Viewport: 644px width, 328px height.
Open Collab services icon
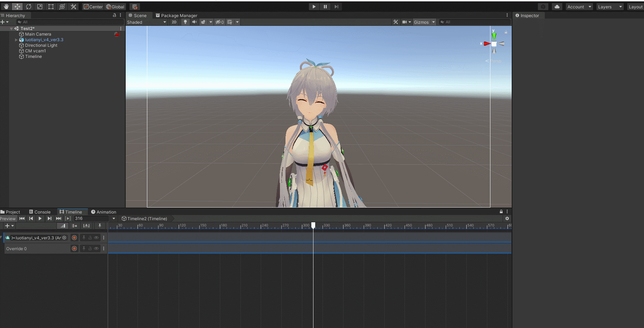(543, 7)
